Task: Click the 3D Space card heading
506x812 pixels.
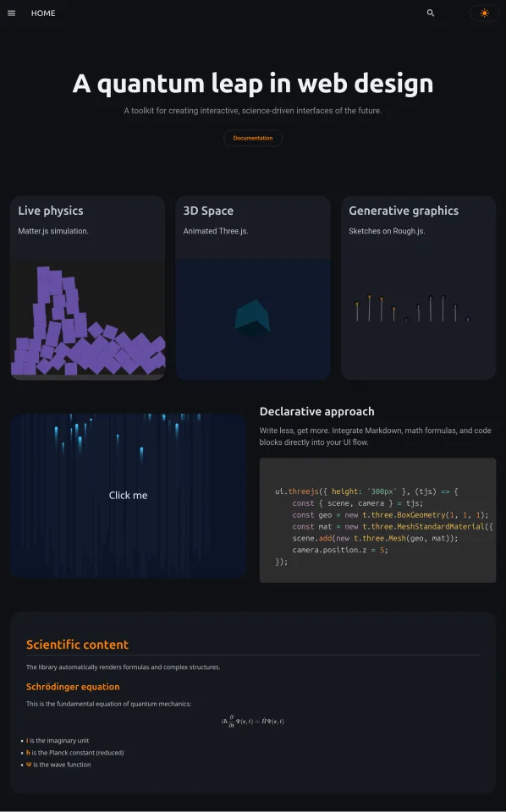Action: [x=208, y=211]
